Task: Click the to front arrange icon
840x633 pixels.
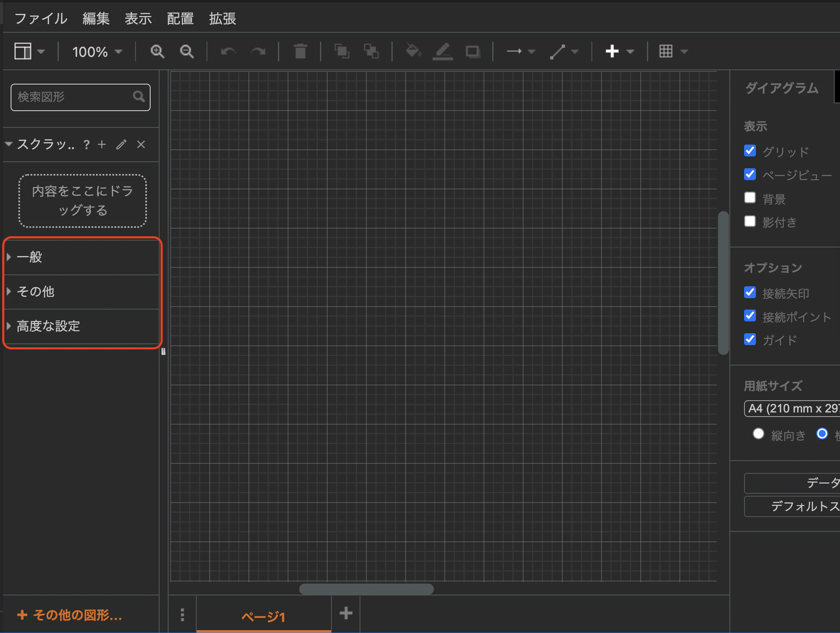Action: tap(342, 51)
